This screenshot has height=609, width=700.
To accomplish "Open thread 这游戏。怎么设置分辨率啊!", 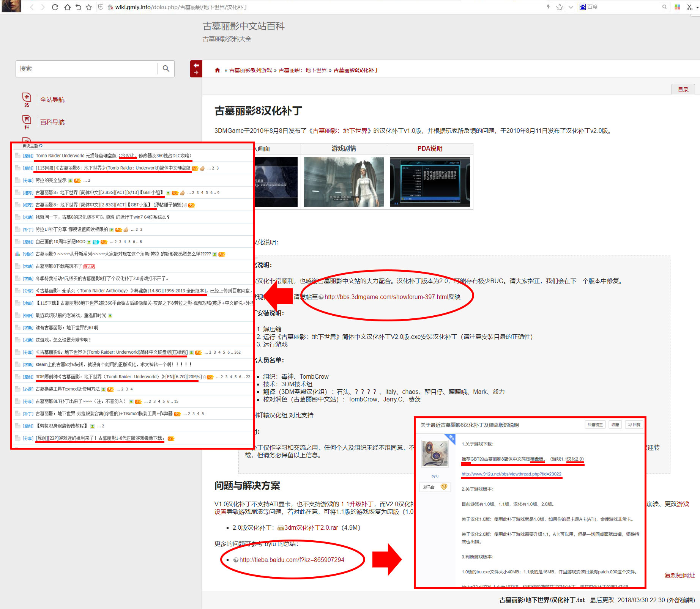I will [63, 340].
